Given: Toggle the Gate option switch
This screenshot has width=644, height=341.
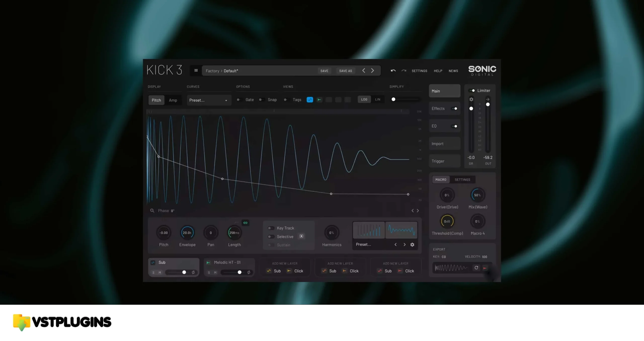Looking at the screenshot, I should pos(239,100).
